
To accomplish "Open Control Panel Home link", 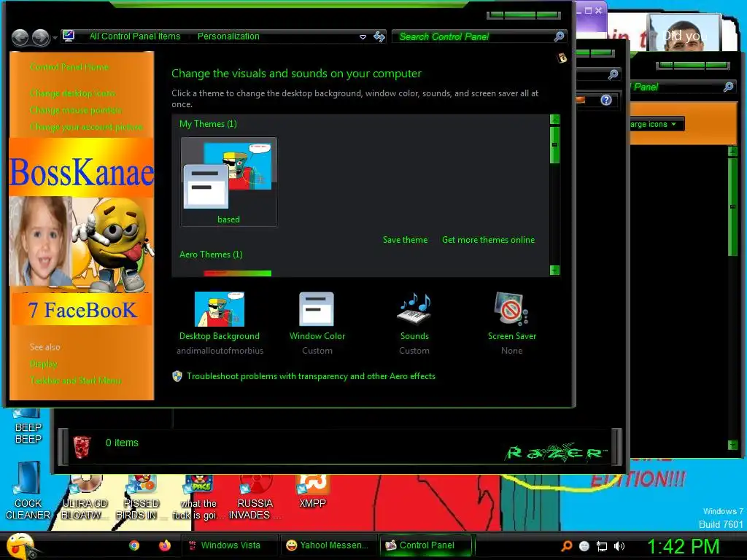I will click(x=69, y=67).
